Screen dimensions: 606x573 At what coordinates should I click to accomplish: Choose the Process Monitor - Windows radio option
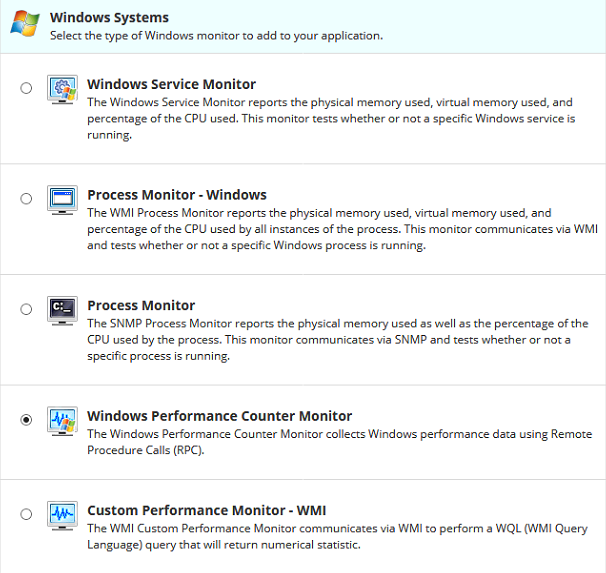click(x=26, y=199)
